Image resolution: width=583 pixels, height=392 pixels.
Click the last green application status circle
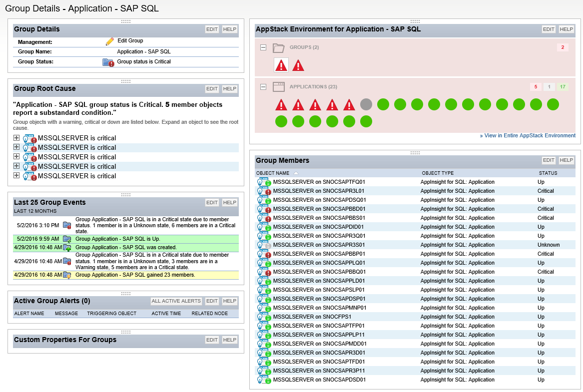coord(366,121)
